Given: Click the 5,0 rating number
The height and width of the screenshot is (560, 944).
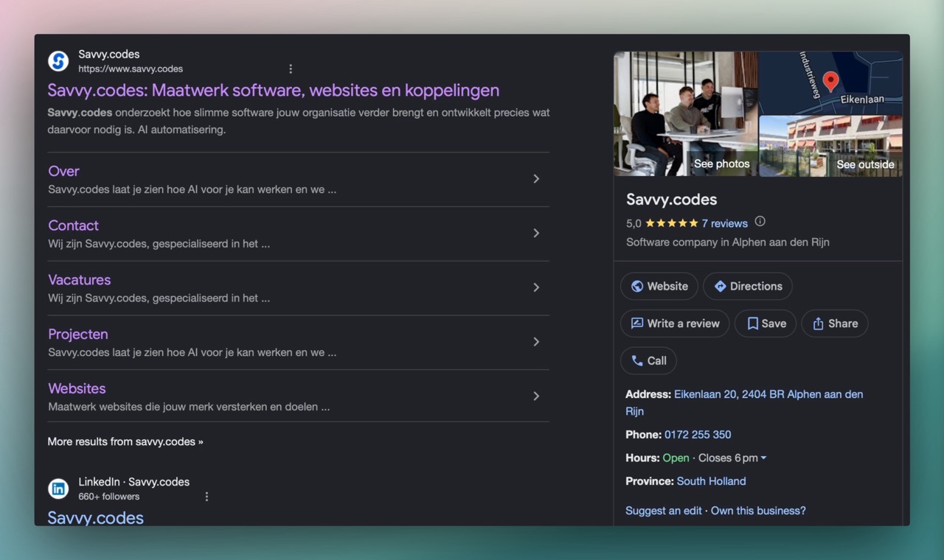Looking at the screenshot, I should [x=634, y=223].
